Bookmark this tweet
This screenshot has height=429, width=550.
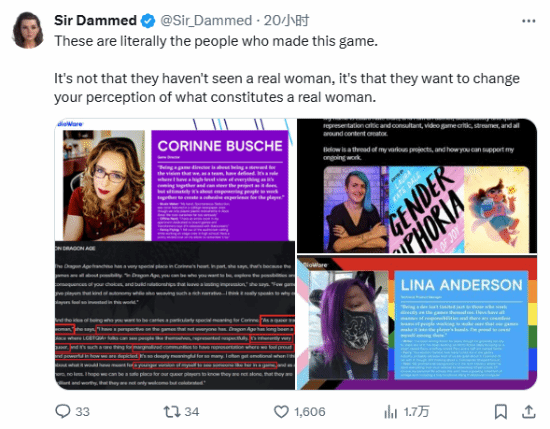(x=501, y=411)
